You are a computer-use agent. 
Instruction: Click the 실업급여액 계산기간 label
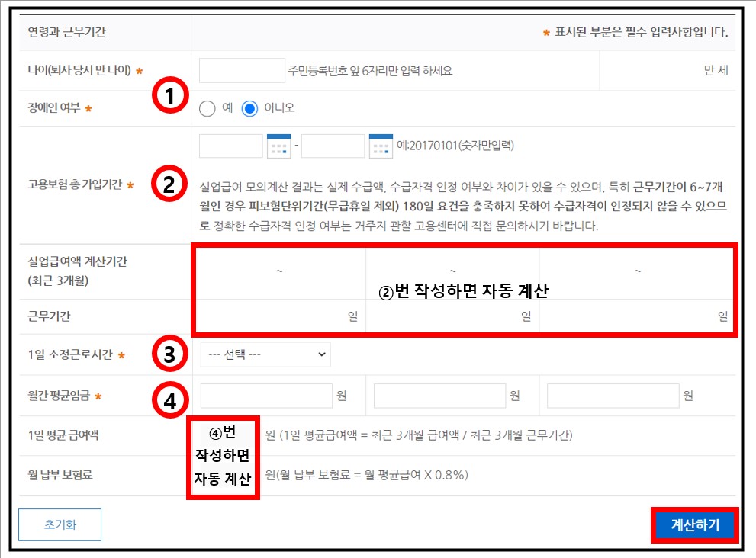(76, 271)
